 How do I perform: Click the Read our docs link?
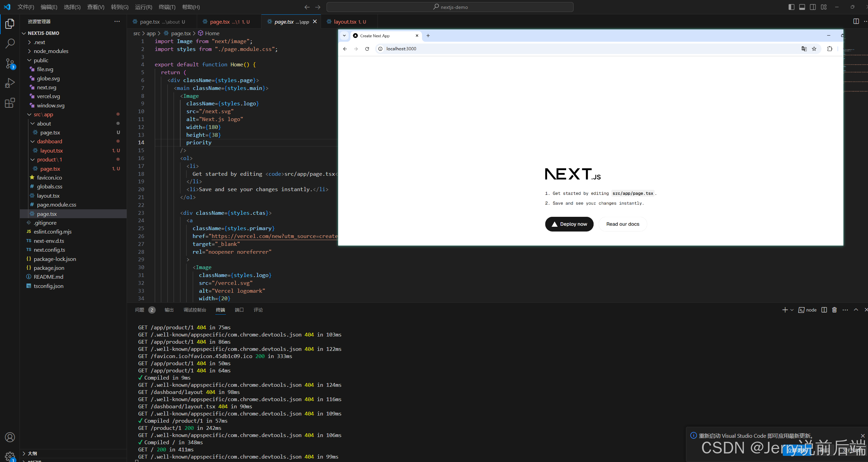[623, 224]
